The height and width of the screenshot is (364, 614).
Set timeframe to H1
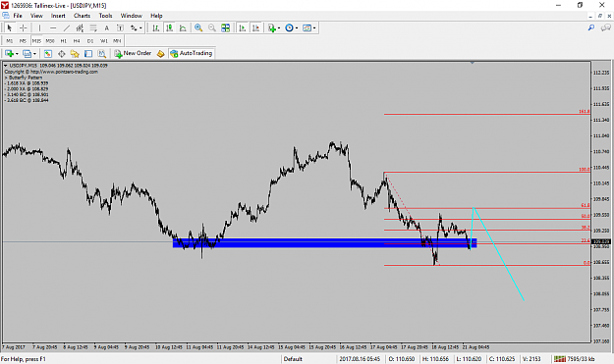click(x=64, y=40)
